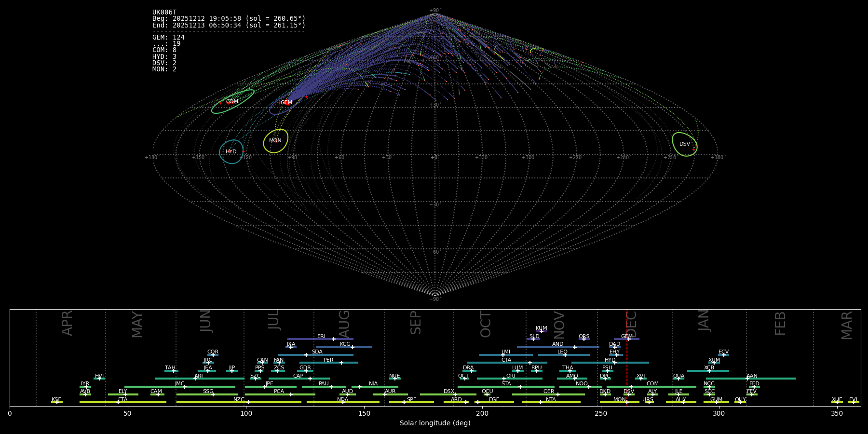The image size is (868, 434).
Task: Click the QUA shower marker in timeline
Action: [678, 379]
